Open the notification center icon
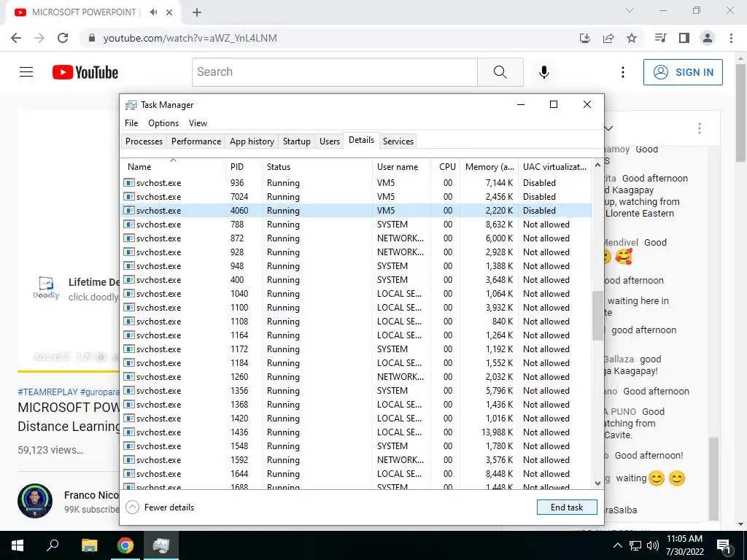This screenshot has height=560, width=747. click(x=724, y=546)
